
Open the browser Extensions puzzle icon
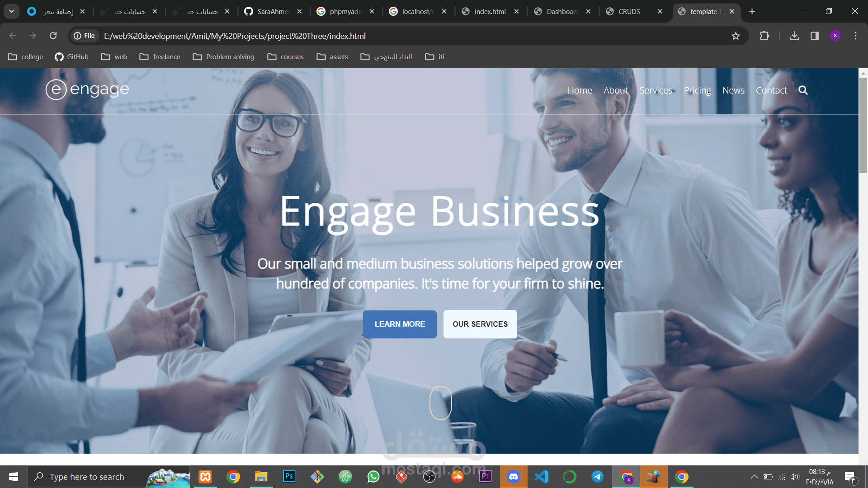tap(764, 36)
